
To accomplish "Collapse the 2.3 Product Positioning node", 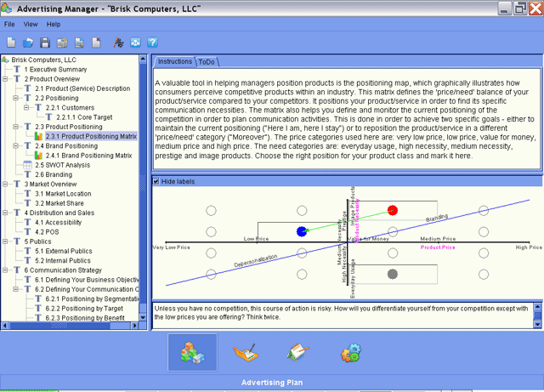I will tap(15, 127).
